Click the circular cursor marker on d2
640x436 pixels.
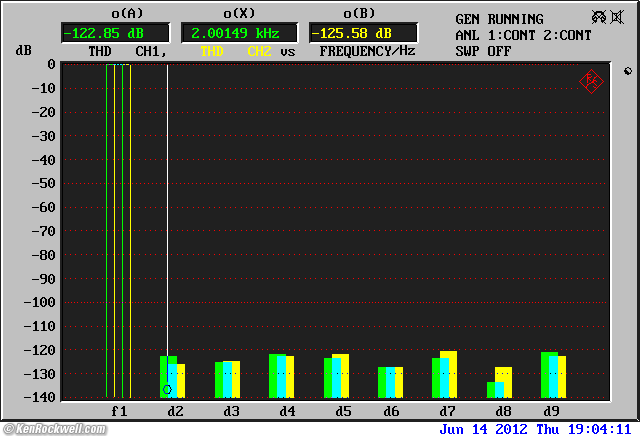(x=168, y=389)
